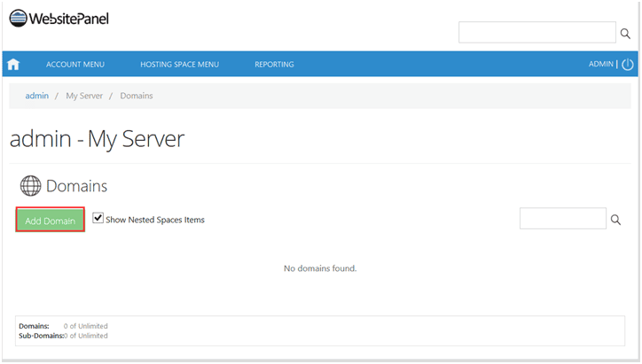Click the power logout icon

click(x=627, y=65)
